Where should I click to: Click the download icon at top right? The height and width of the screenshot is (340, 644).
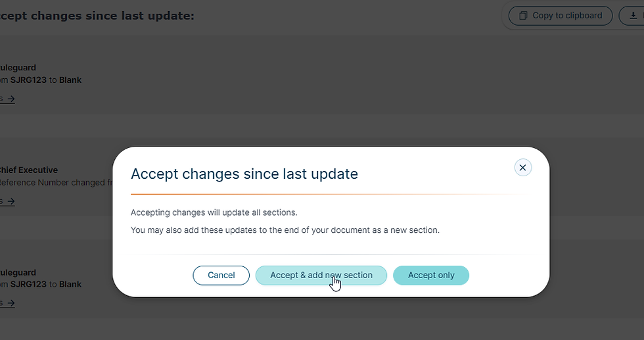coord(633,16)
